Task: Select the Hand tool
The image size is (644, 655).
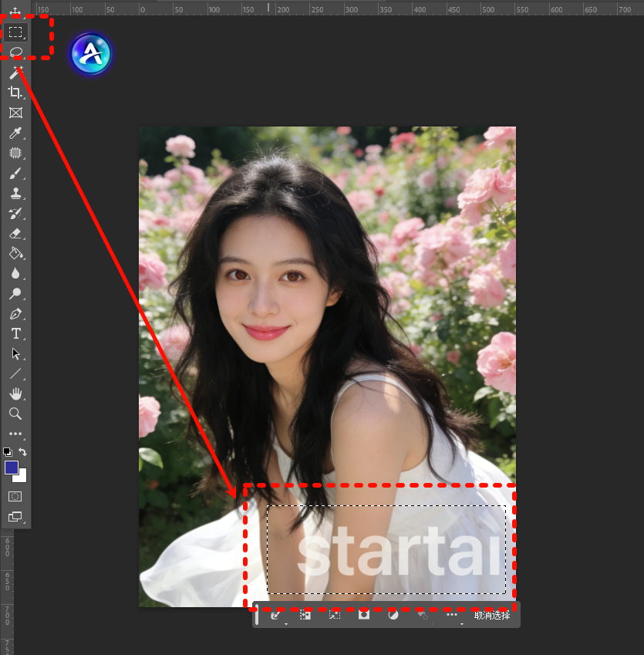Action: 15,394
